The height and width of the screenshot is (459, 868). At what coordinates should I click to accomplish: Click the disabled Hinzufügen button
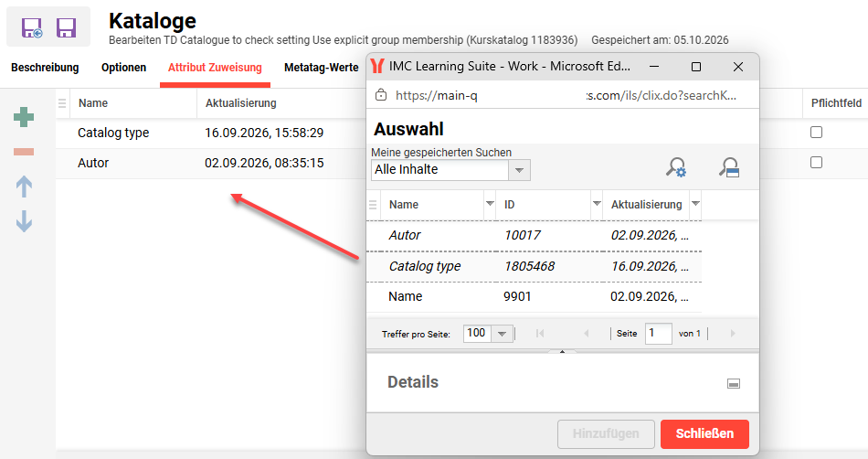tap(606, 433)
